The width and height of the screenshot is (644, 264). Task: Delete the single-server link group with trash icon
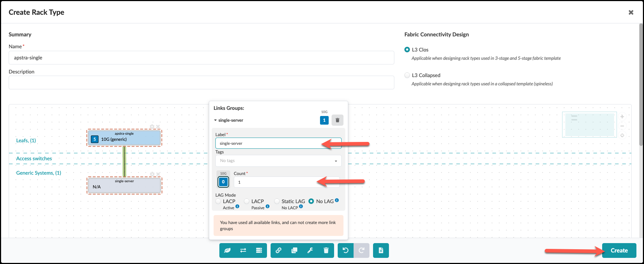click(x=337, y=120)
